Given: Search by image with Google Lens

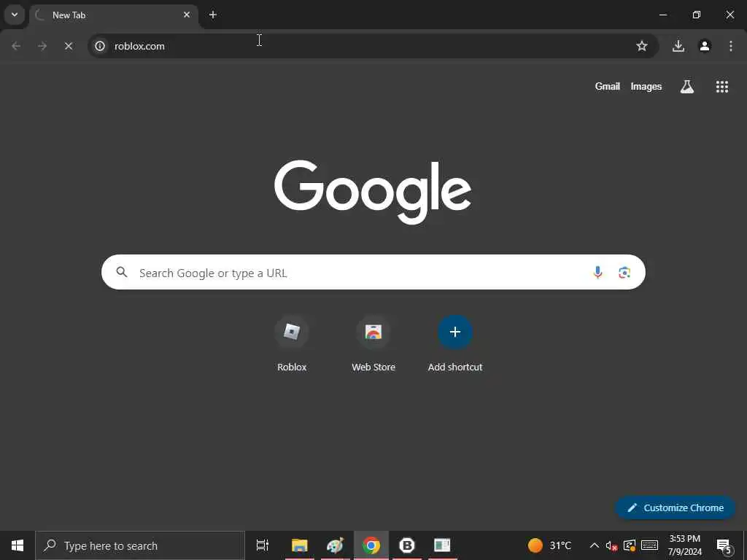Looking at the screenshot, I should (x=624, y=272).
